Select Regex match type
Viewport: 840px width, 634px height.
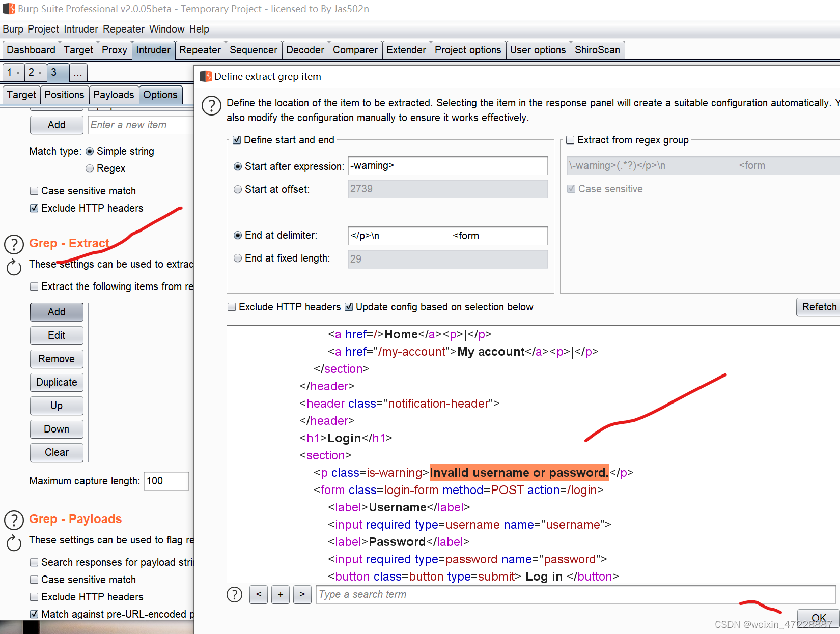[90, 168]
